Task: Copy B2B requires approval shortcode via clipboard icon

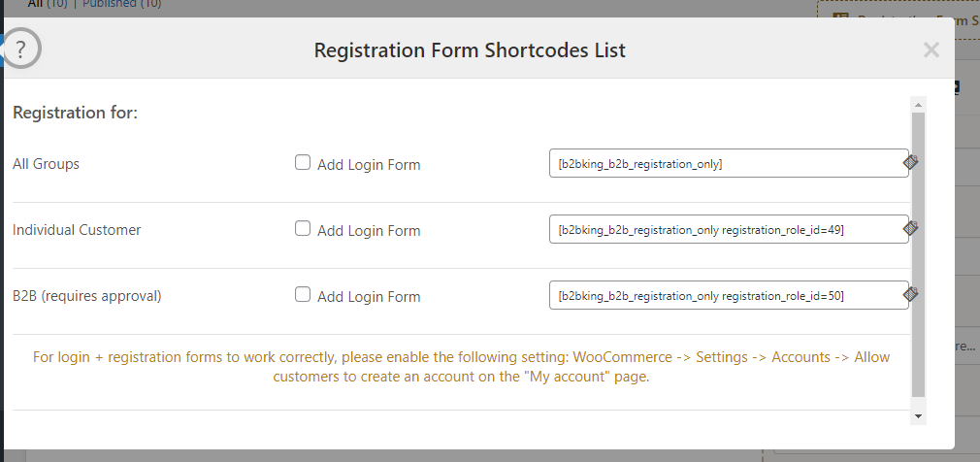Action: (x=911, y=294)
